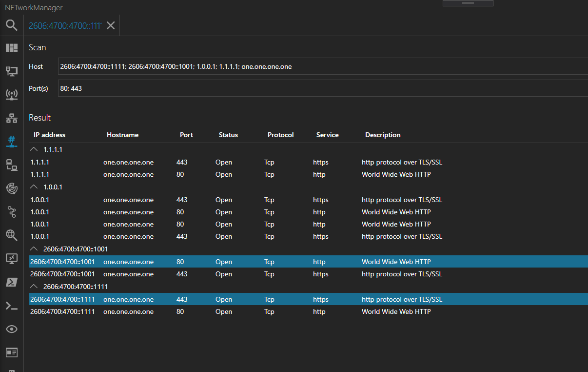Select 2606:4700:4700::1001 port 443 row
Screen dimensions: 588x372
pyautogui.click(x=308, y=274)
